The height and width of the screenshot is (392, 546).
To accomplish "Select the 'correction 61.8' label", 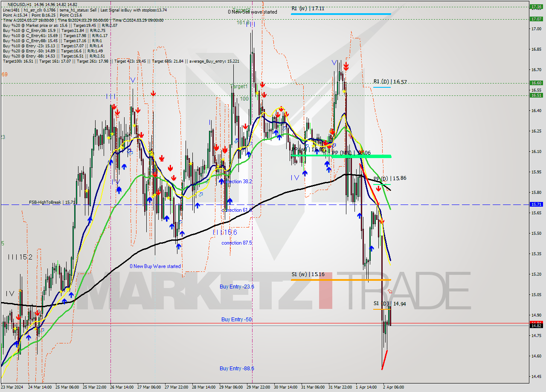I will pos(237,210).
